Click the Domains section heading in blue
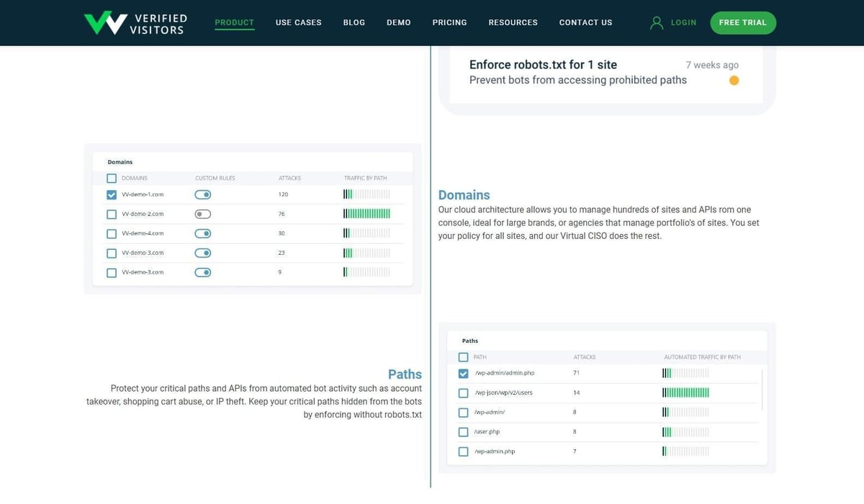This screenshot has height=504, width=864. pyautogui.click(x=464, y=195)
